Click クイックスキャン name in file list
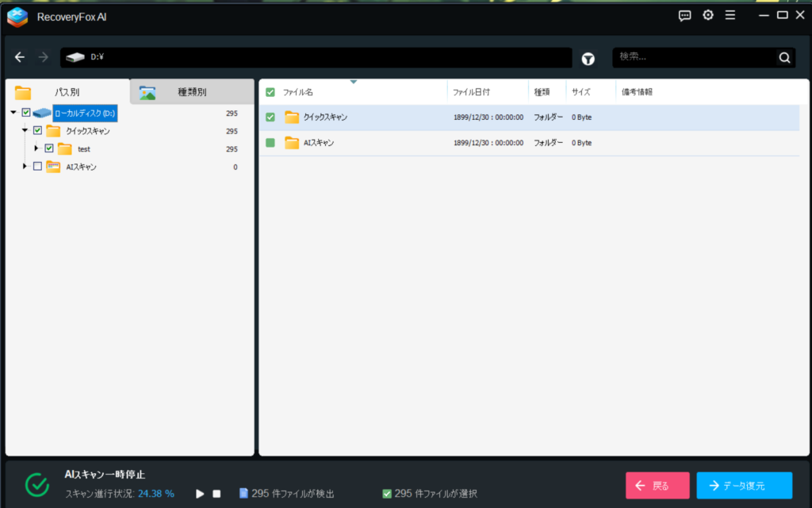The width and height of the screenshot is (812, 508). [x=325, y=117]
